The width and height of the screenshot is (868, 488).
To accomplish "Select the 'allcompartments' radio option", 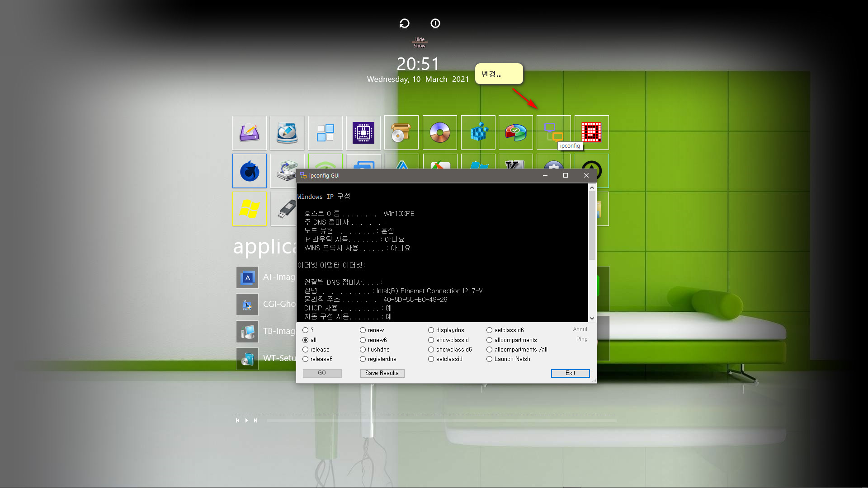I will (x=490, y=340).
